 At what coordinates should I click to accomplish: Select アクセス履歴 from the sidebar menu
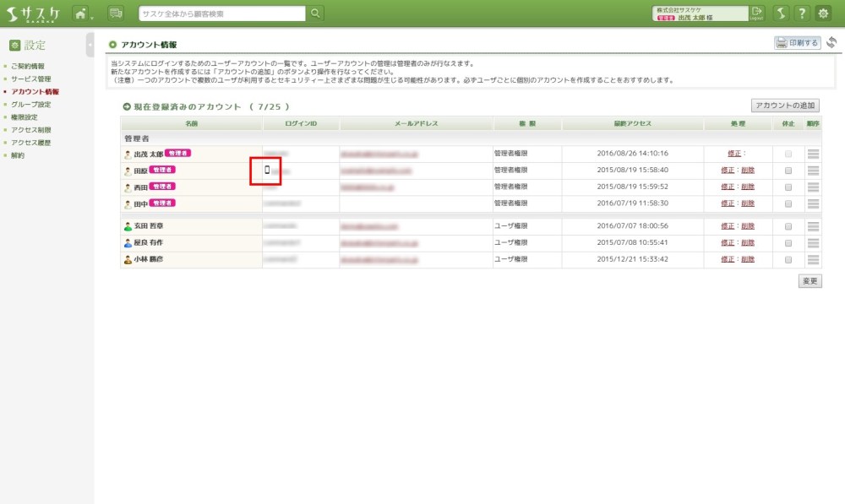pos(30,143)
